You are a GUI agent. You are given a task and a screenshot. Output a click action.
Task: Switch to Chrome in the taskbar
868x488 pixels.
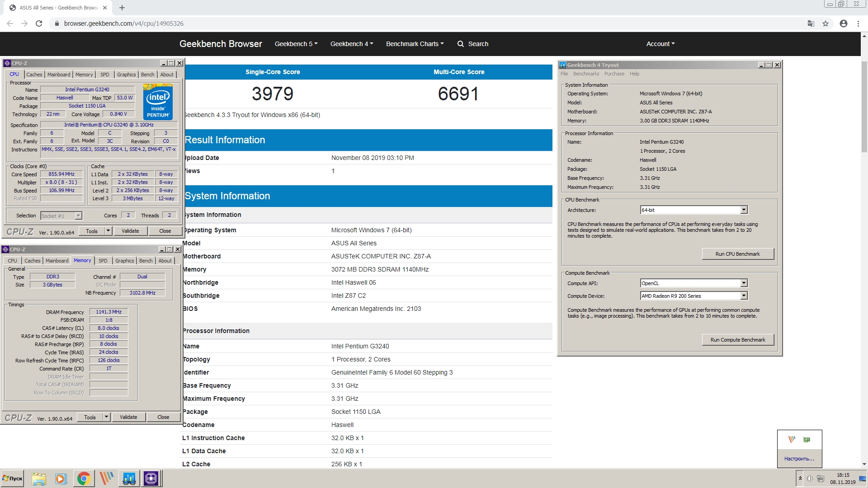84,479
